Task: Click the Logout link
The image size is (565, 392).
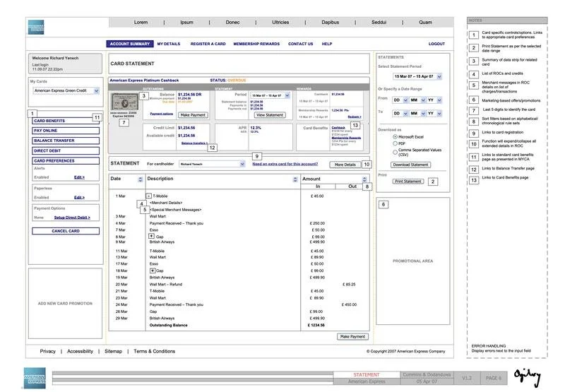Action: 436,44
